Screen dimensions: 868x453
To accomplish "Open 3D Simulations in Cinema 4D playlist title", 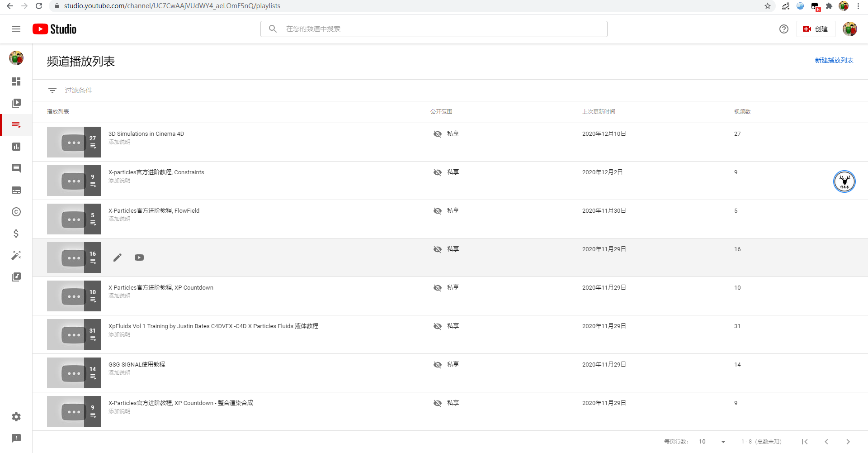I will (146, 134).
